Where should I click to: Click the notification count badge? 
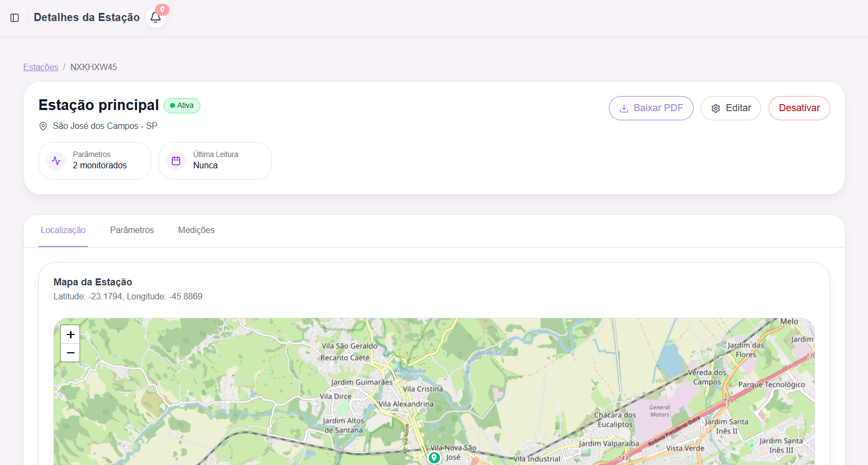[x=162, y=10]
